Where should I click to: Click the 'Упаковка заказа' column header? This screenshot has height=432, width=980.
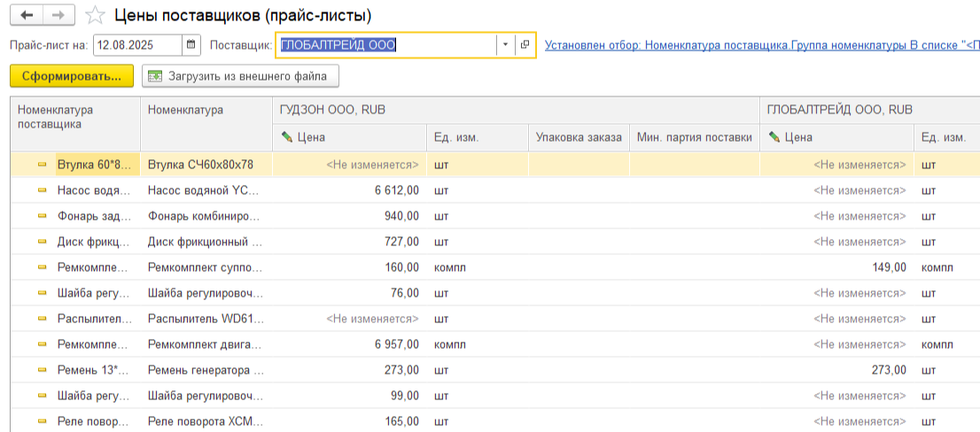(579, 137)
